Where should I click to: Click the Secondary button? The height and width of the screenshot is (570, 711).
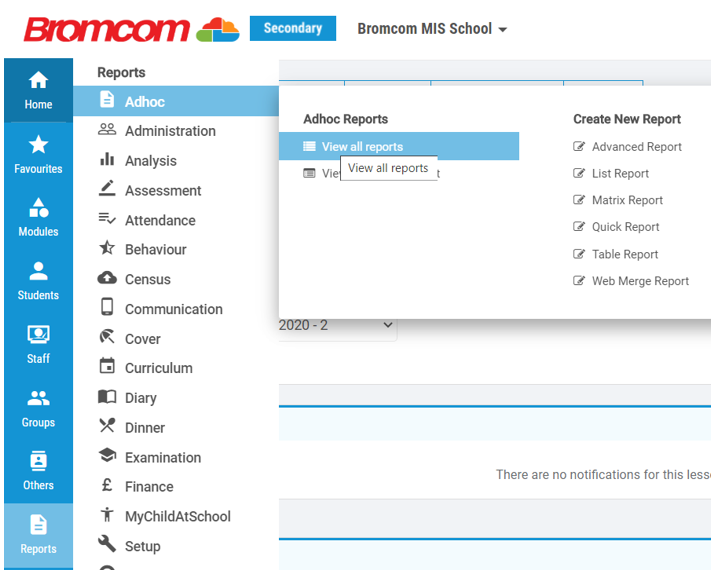coord(293,28)
